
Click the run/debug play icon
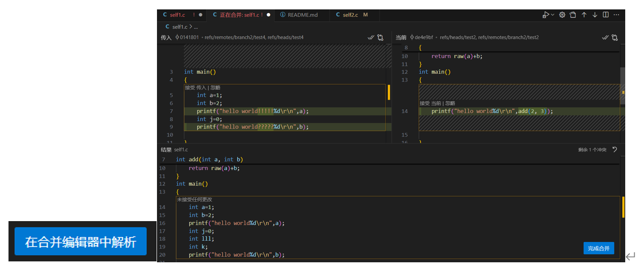coord(546,15)
